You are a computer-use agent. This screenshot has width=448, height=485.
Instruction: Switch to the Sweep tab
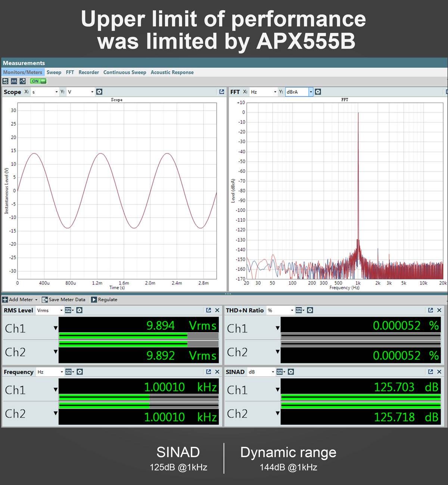click(54, 72)
